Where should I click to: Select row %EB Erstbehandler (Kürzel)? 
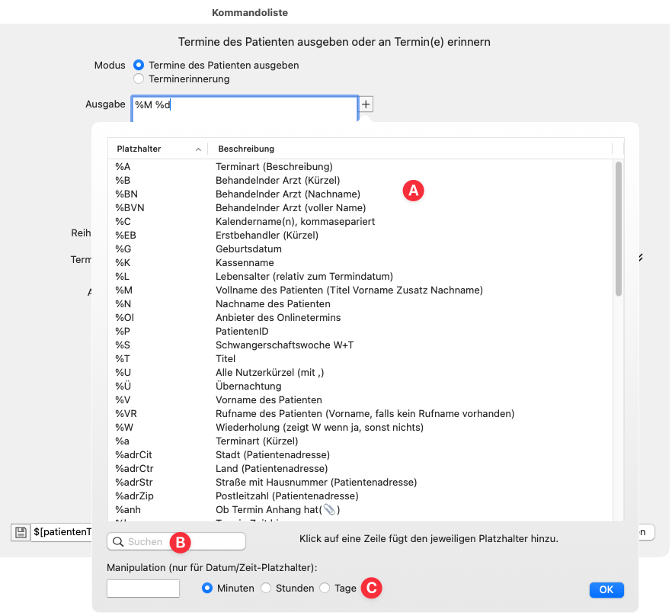coord(361,235)
